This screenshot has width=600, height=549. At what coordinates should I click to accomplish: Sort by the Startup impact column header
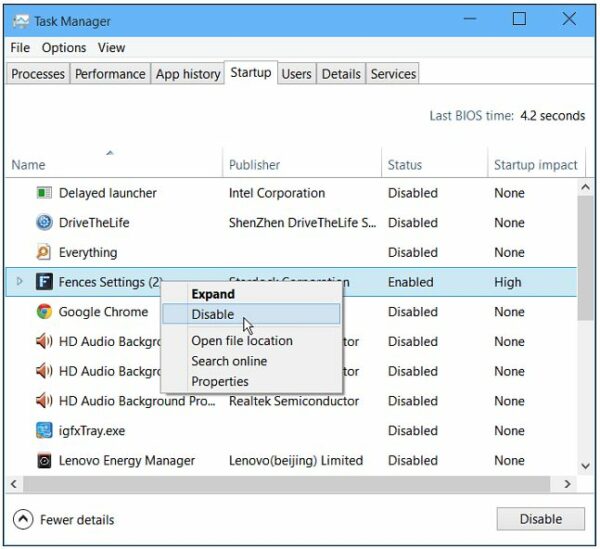click(535, 165)
